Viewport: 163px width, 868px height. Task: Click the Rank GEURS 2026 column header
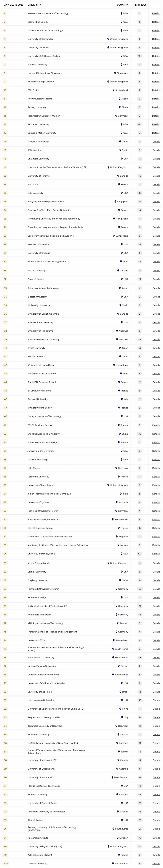tap(13, 5)
